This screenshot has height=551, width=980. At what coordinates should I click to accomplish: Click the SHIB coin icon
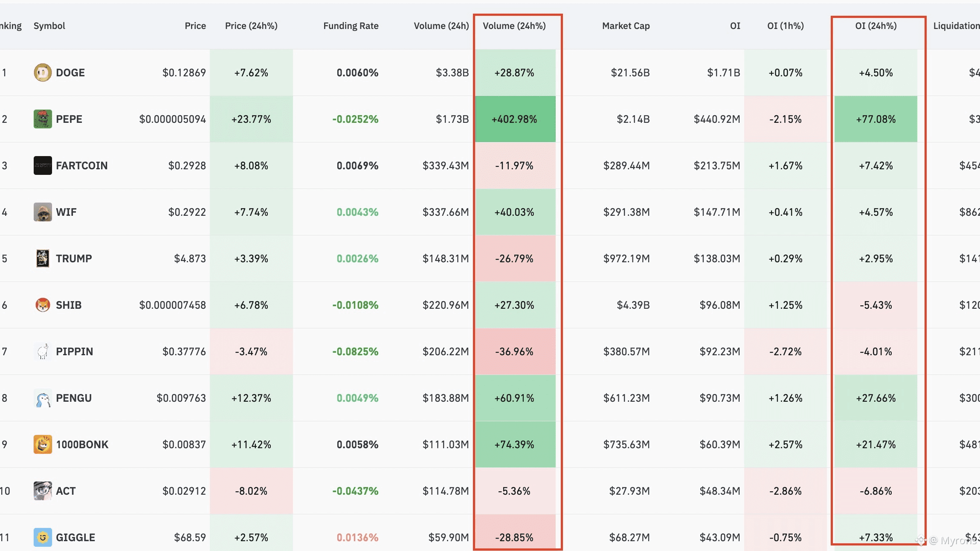tap(43, 305)
